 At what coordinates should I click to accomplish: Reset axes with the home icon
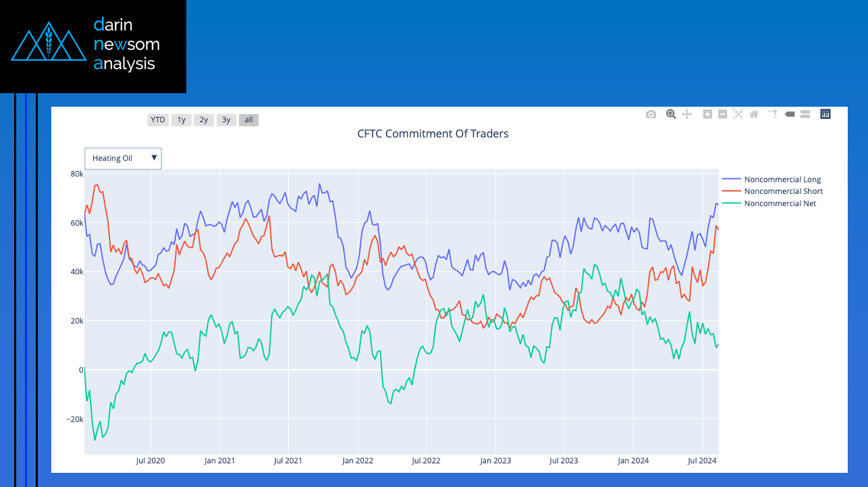754,115
